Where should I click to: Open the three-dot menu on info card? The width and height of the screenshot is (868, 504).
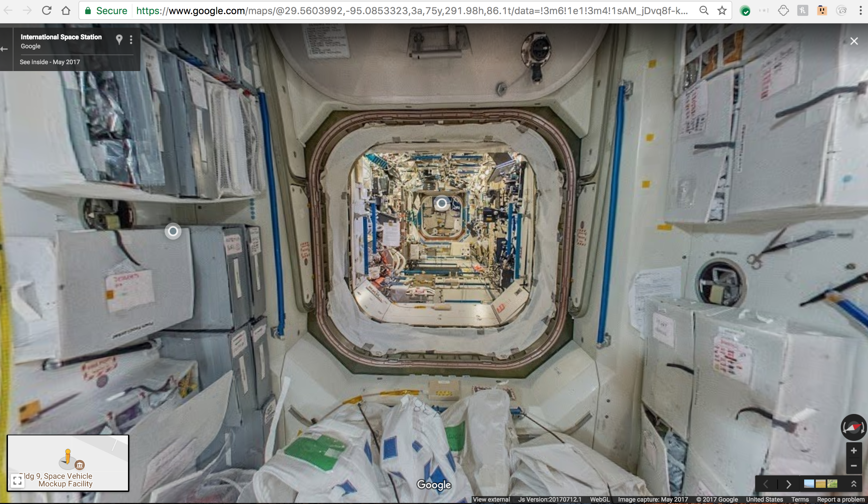click(x=131, y=40)
